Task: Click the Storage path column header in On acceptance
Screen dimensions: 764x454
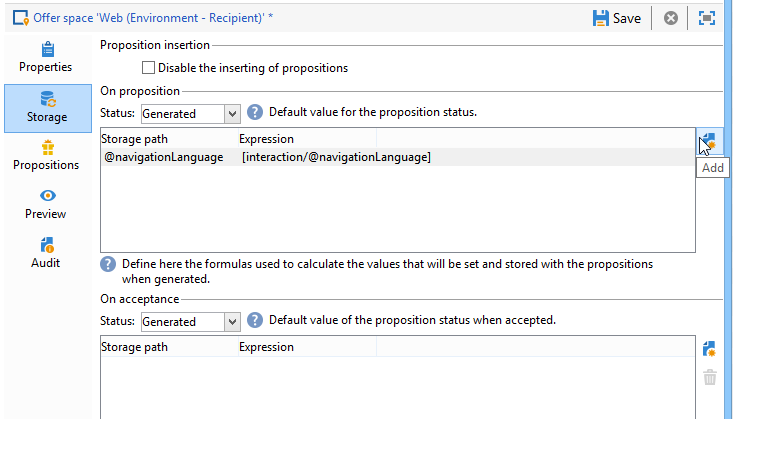Action: (135, 347)
